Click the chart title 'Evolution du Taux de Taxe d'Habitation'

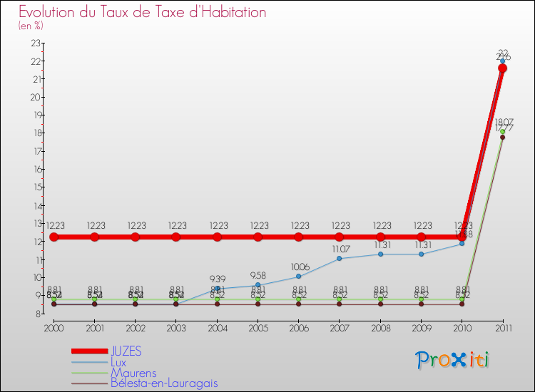click(142, 12)
